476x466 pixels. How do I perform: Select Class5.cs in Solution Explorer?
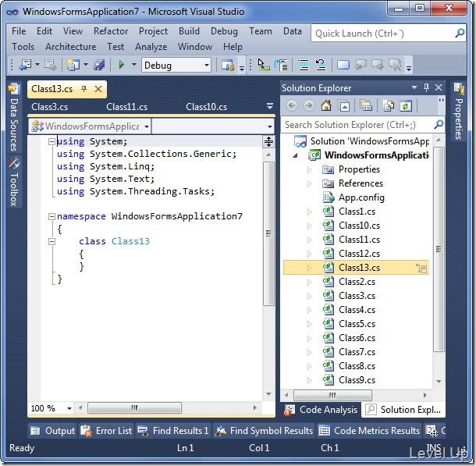pyautogui.click(x=357, y=324)
